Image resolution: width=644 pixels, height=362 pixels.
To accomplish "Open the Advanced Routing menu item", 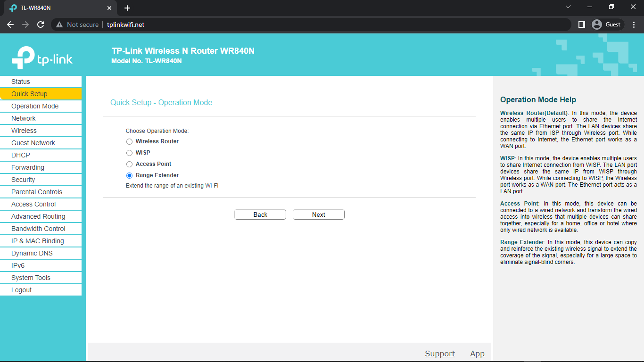I will 41,216.
